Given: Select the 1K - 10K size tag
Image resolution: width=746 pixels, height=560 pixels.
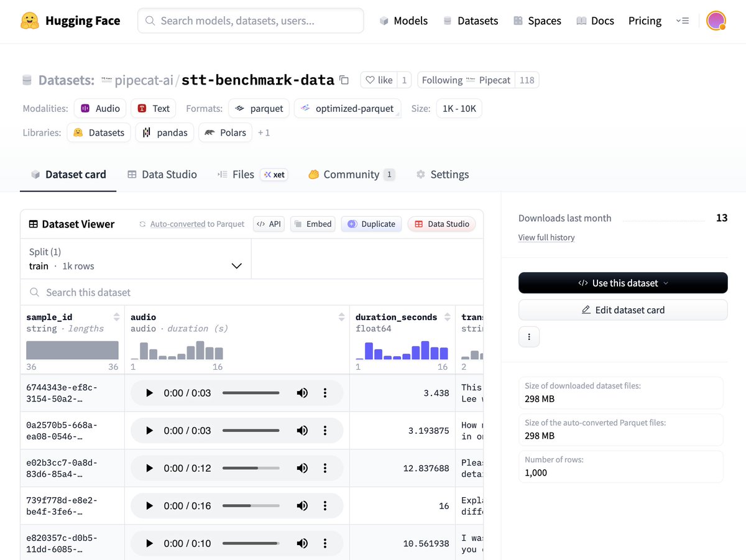Looking at the screenshot, I should (x=459, y=108).
